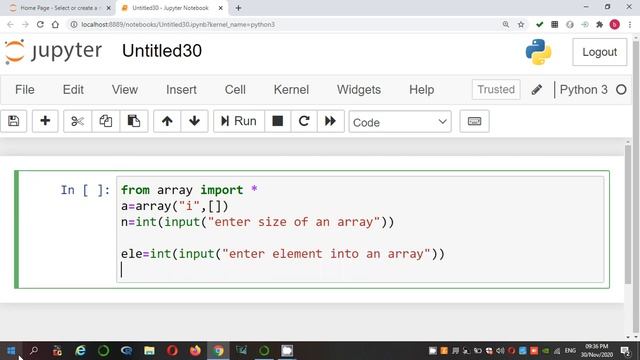Go forward in browser history
Screen dimensions: 640x360
tap(25, 24)
